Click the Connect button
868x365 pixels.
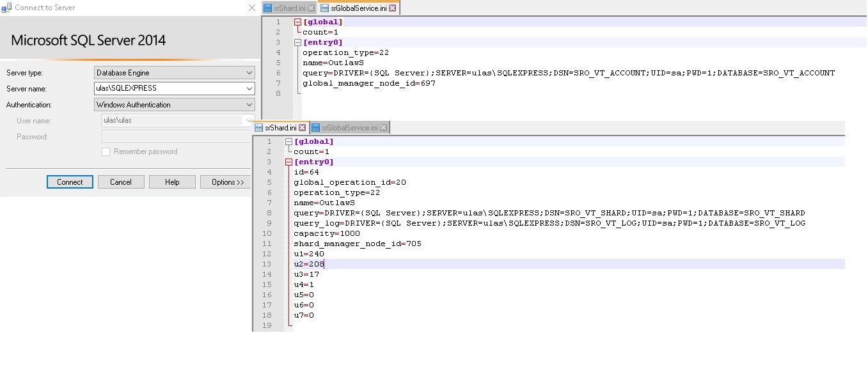tap(70, 182)
